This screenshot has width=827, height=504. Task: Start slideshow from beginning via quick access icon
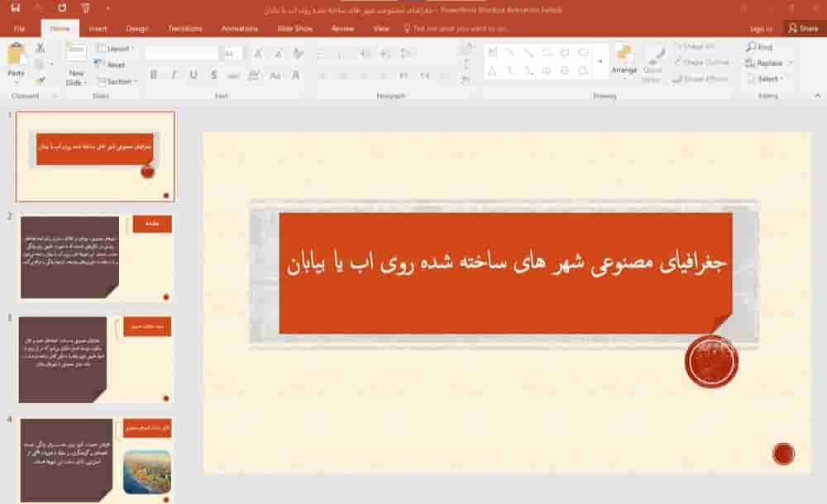pos(85,8)
